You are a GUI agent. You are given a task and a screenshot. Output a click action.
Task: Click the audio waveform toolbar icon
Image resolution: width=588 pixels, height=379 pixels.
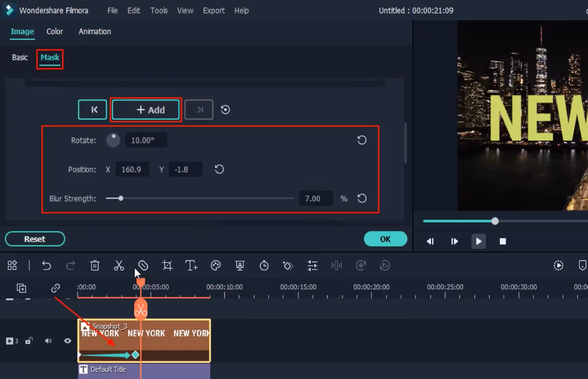tap(337, 266)
